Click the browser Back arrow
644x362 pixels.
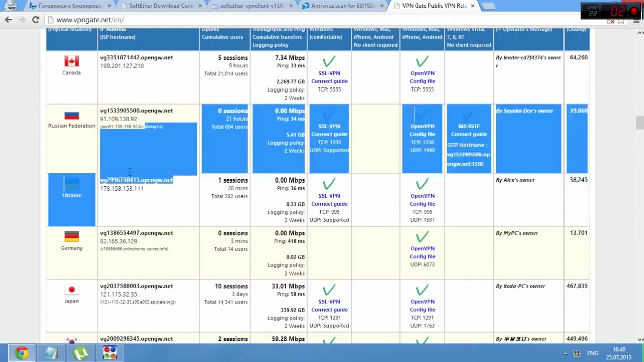point(8,20)
